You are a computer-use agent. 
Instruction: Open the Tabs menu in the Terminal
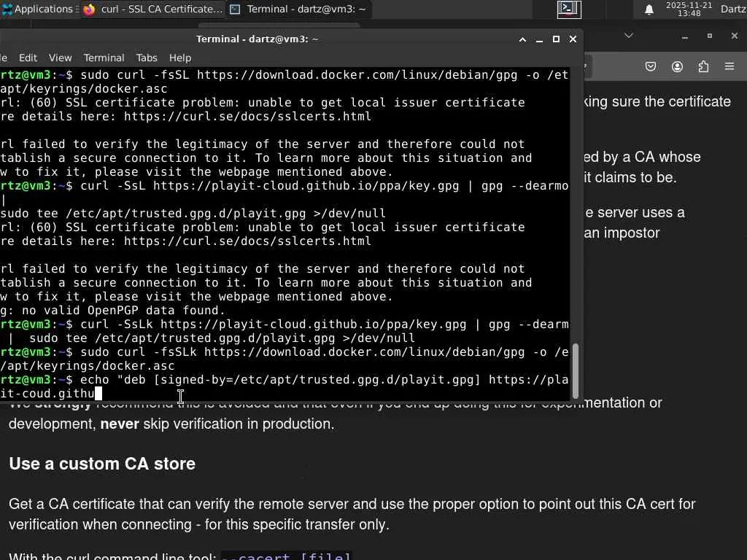(146, 58)
